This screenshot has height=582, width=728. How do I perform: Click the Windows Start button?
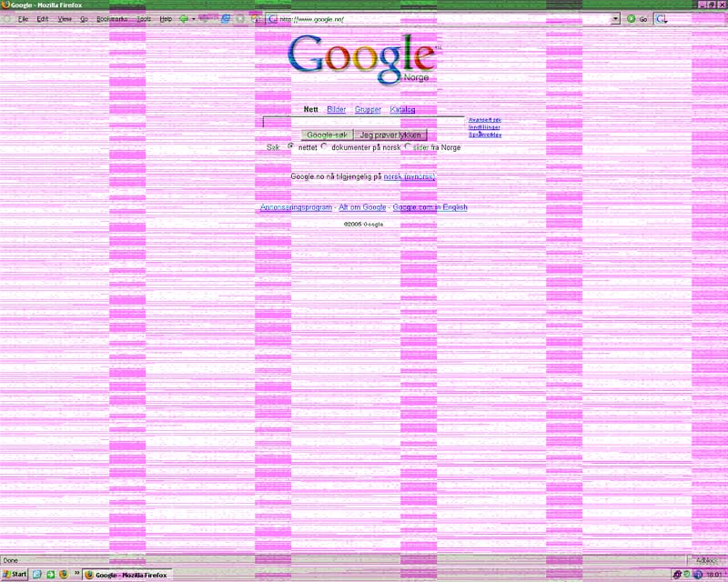click(x=15, y=575)
